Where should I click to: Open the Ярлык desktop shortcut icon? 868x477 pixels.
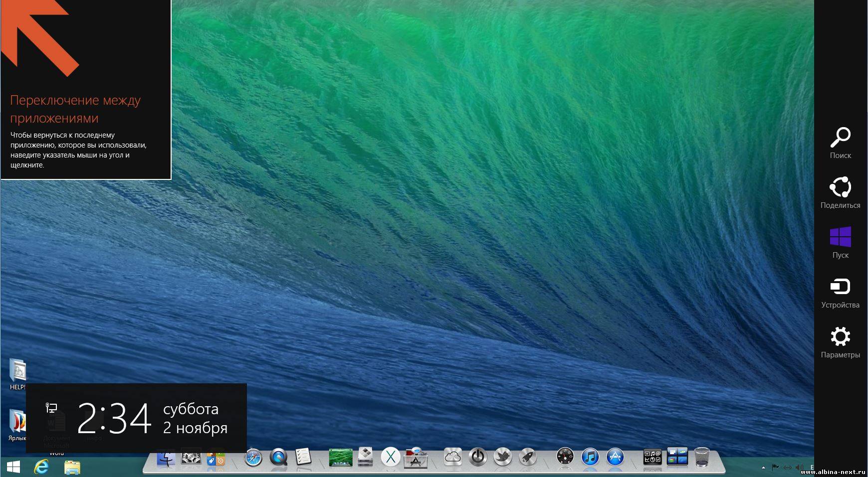click(x=17, y=425)
